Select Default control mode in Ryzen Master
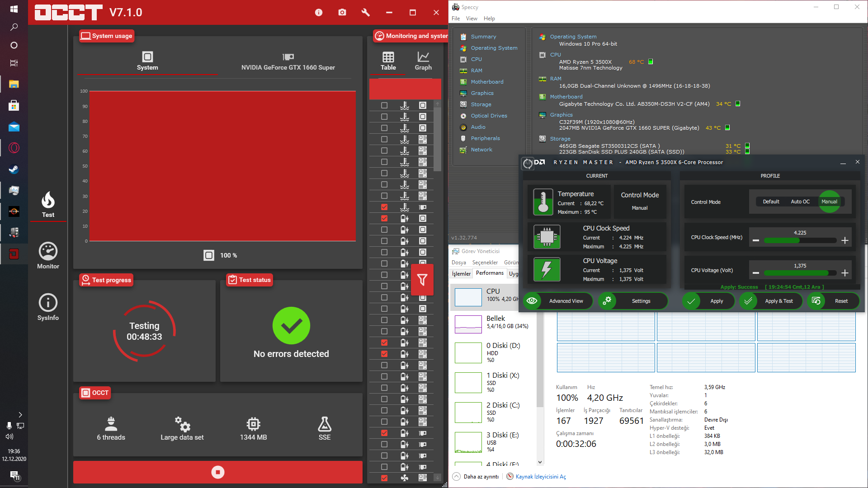 pyautogui.click(x=771, y=202)
